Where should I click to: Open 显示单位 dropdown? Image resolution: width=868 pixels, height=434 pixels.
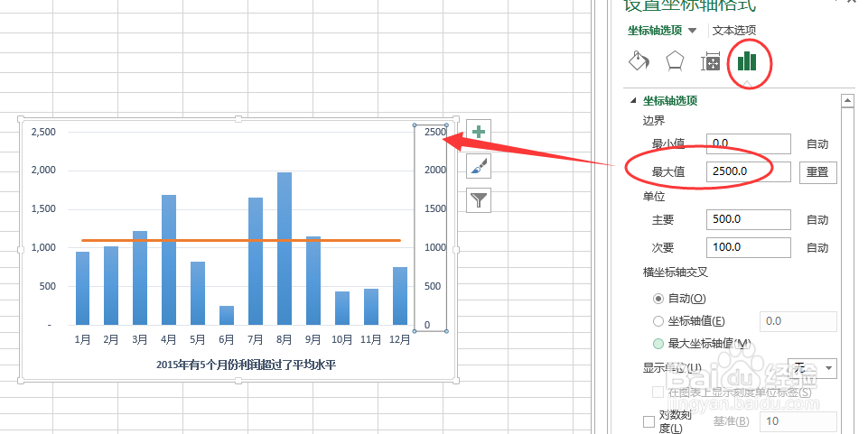[x=812, y=368]
